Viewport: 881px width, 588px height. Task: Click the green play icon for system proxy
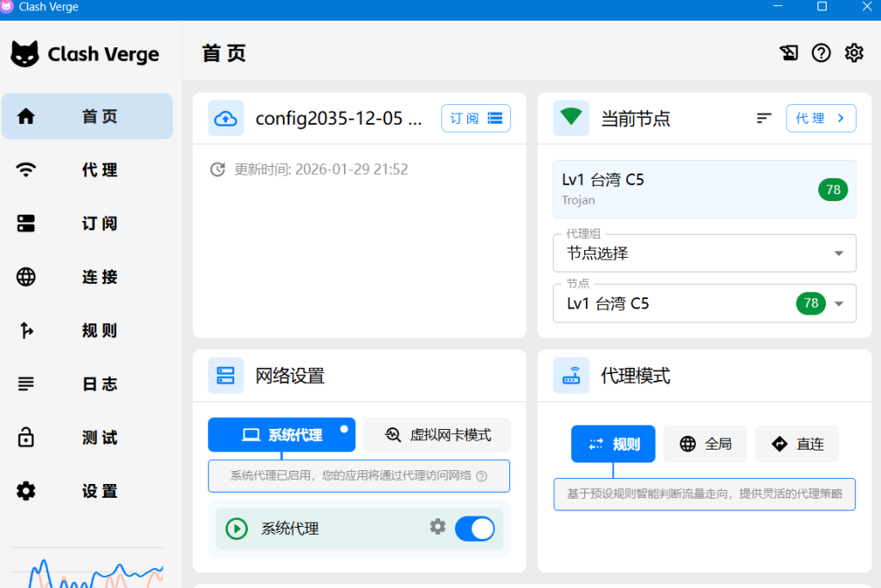click(237, 529)
